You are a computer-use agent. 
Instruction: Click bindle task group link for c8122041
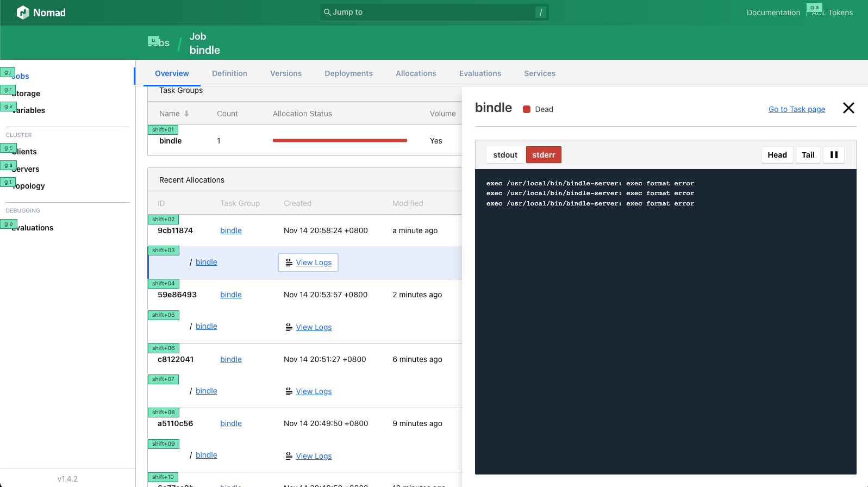tap(231, 359)
